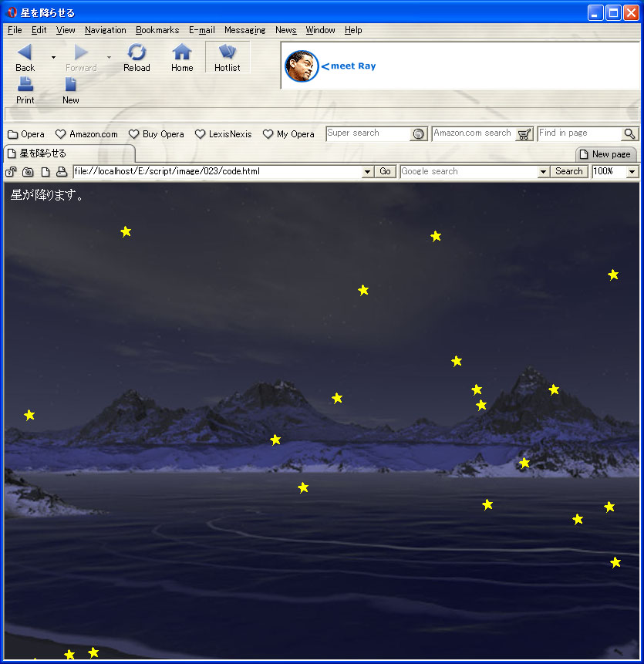Open the Window menu
The image size is (644, 664).
[x=321, y=30]
